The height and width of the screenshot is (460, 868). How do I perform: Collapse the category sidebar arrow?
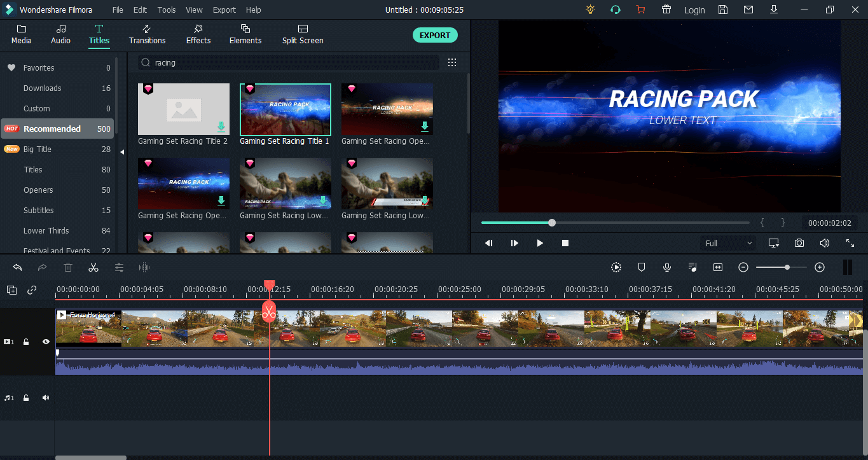[x=122, y=151]
